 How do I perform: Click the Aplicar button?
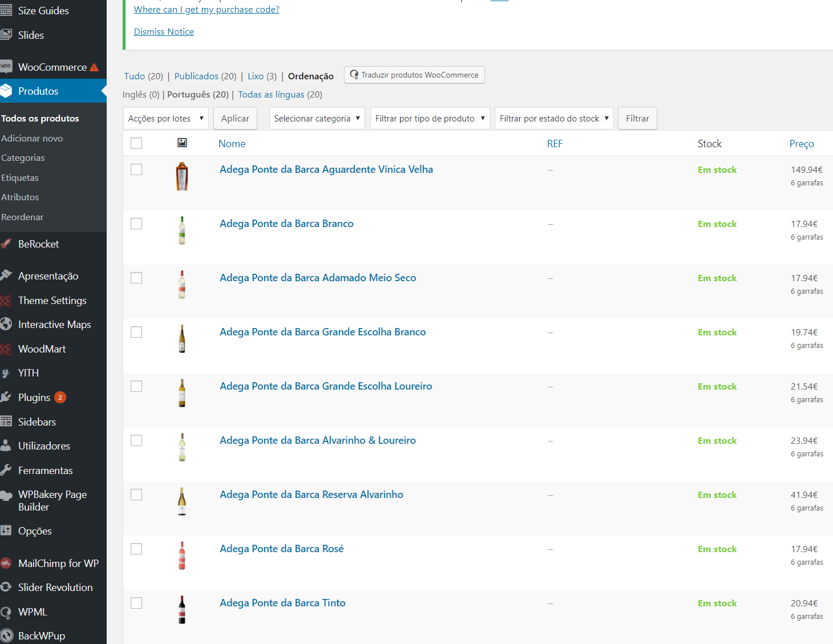[x=235, y=118]
